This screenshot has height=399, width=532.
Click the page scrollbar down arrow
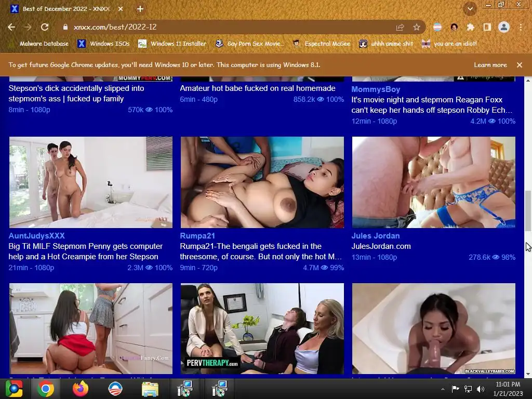[x=528, y=374]
